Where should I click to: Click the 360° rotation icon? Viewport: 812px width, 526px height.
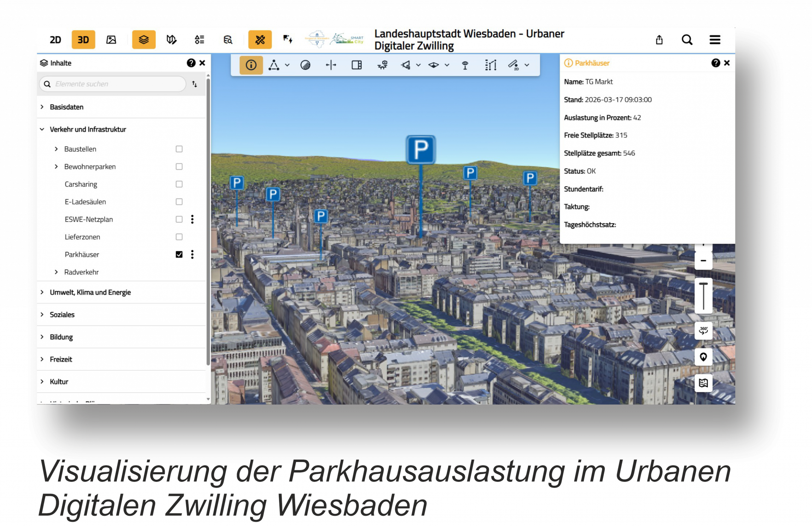coord(703,330)
